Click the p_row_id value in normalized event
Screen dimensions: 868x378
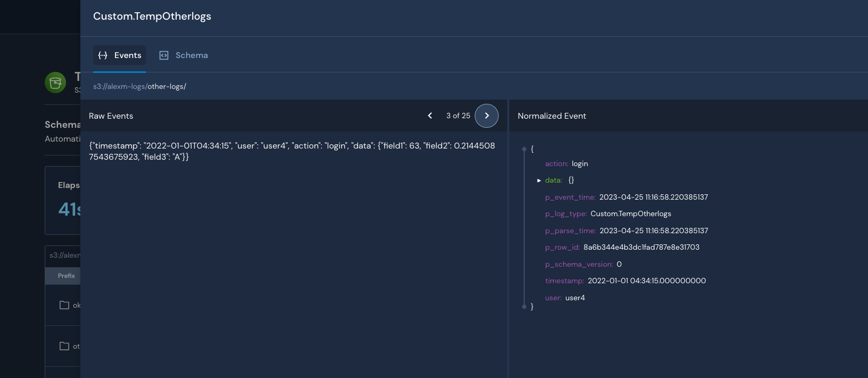(641, 247)
